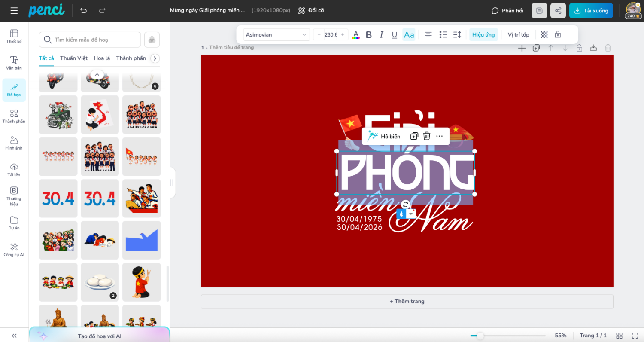Select the Hoa lá tab
The image size is (644, 342).
[102, 58]
